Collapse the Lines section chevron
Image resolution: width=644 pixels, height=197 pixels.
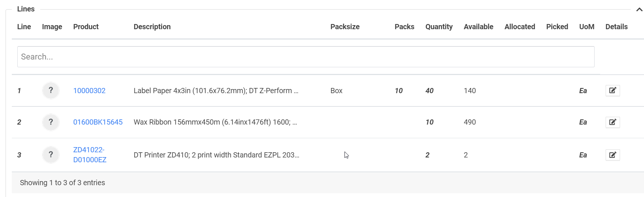click(x=639, y=10)
